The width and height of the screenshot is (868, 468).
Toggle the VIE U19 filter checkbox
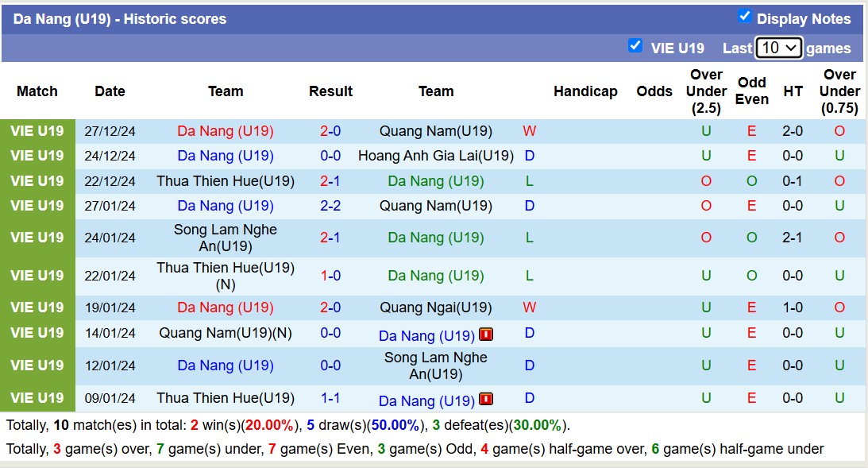[635, 46]
